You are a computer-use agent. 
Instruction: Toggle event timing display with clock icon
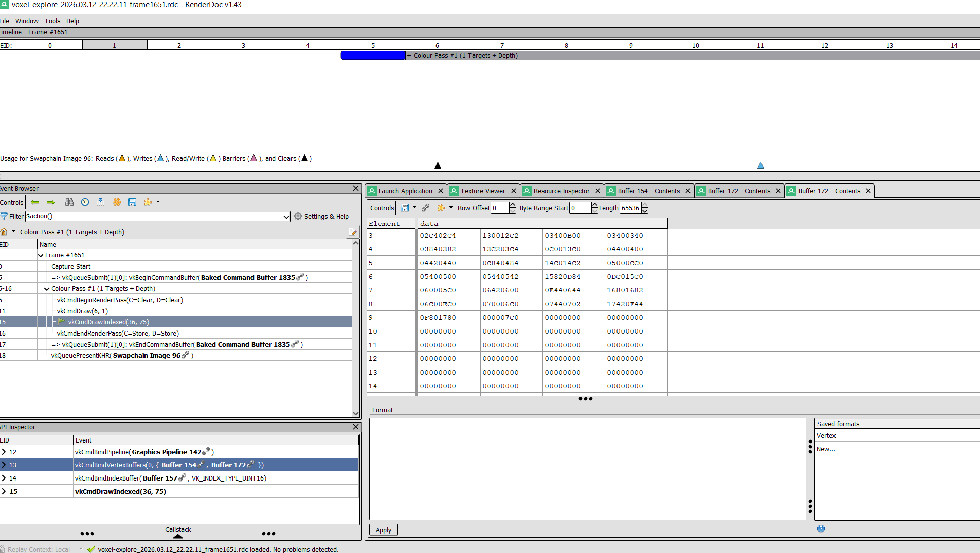[x=85, y=202]
